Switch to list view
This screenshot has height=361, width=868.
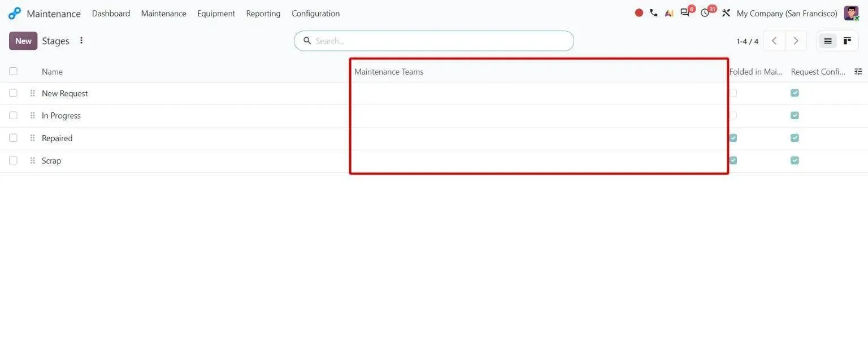828,41
